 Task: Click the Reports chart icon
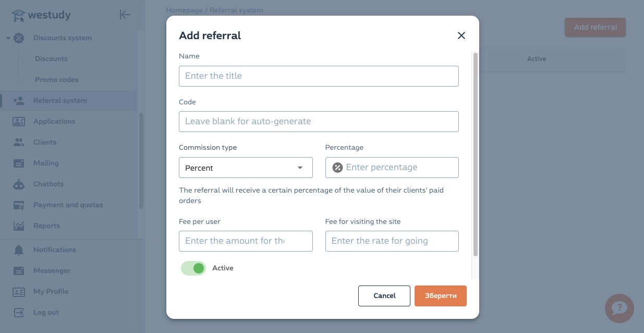(19, 226)
